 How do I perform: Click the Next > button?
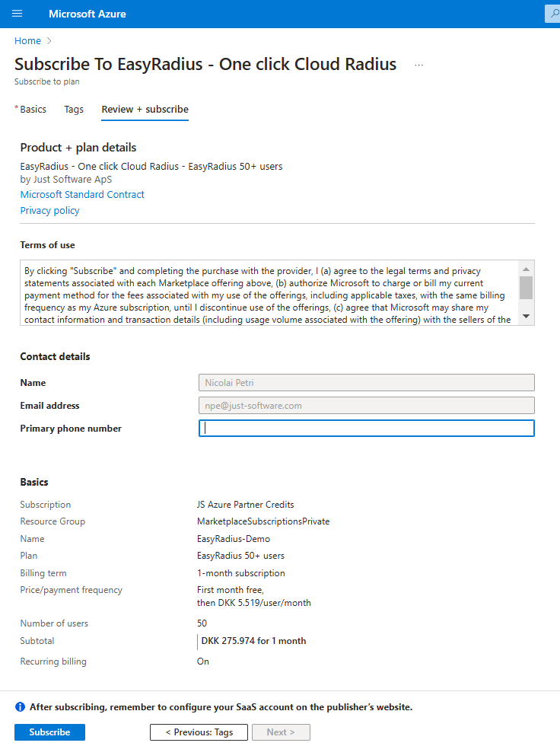tap(281, 732)
